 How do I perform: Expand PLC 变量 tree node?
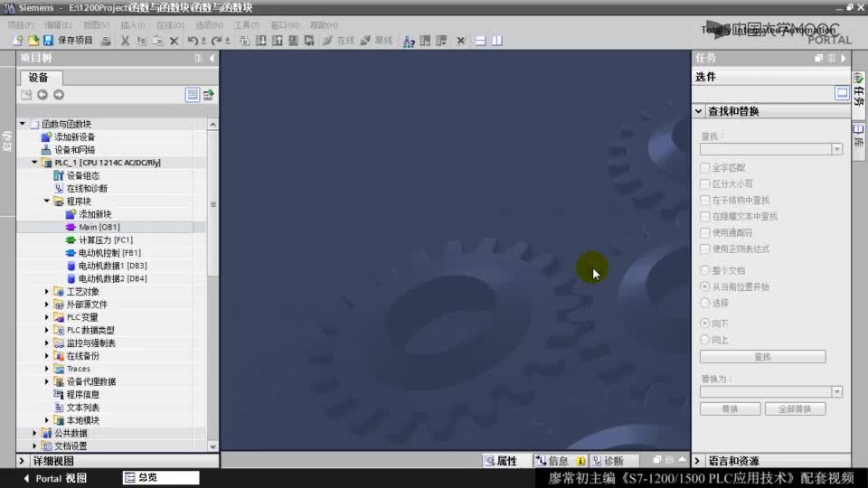(x=46, y=317)
